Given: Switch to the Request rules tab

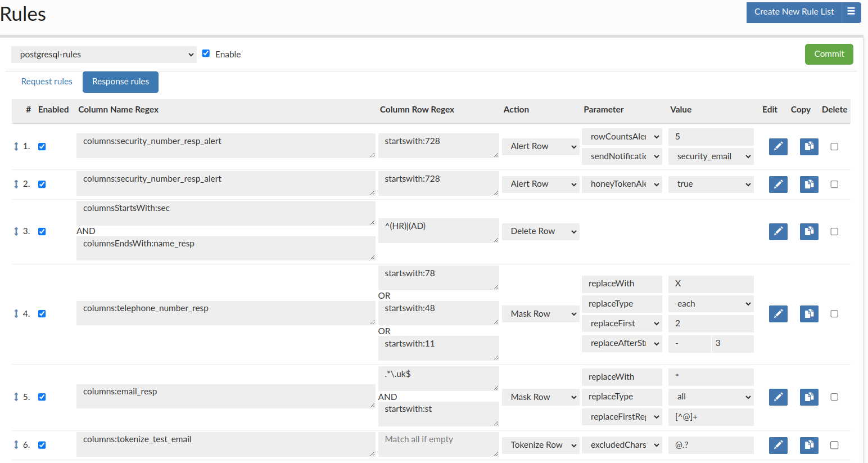Looking at the screenshot, I should 47,82.
